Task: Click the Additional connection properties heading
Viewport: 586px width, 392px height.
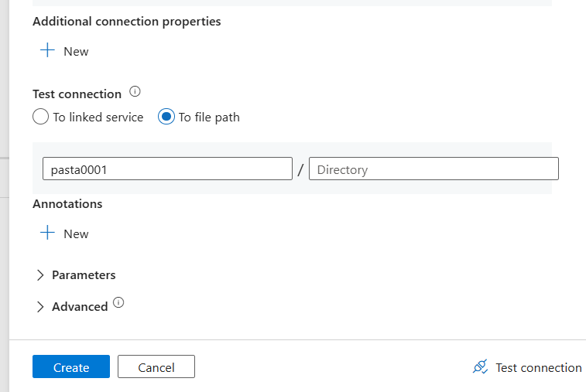Action: pyautogui.click(x=127, y=22)
